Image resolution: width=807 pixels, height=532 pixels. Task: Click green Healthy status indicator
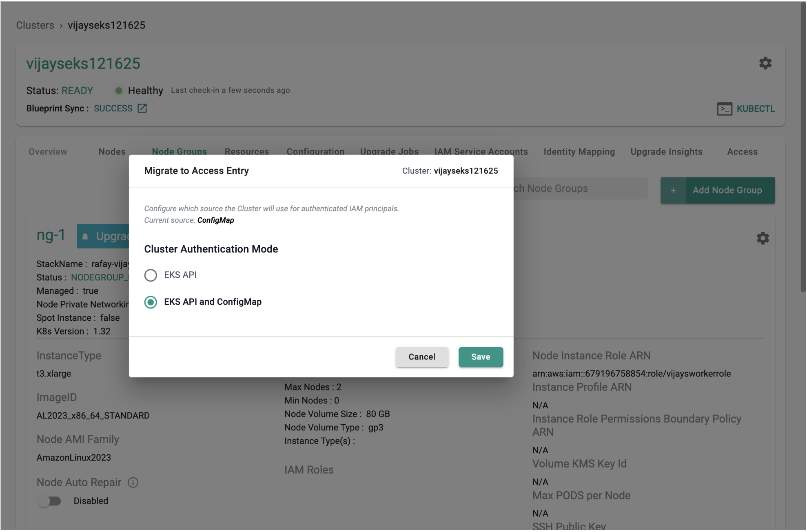tap(119, 91)
